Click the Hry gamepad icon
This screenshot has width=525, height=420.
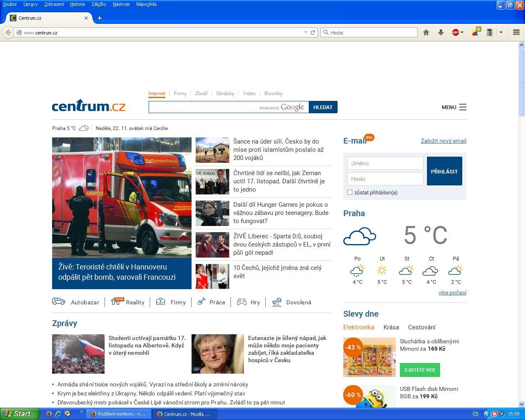(x=242, y=302)
